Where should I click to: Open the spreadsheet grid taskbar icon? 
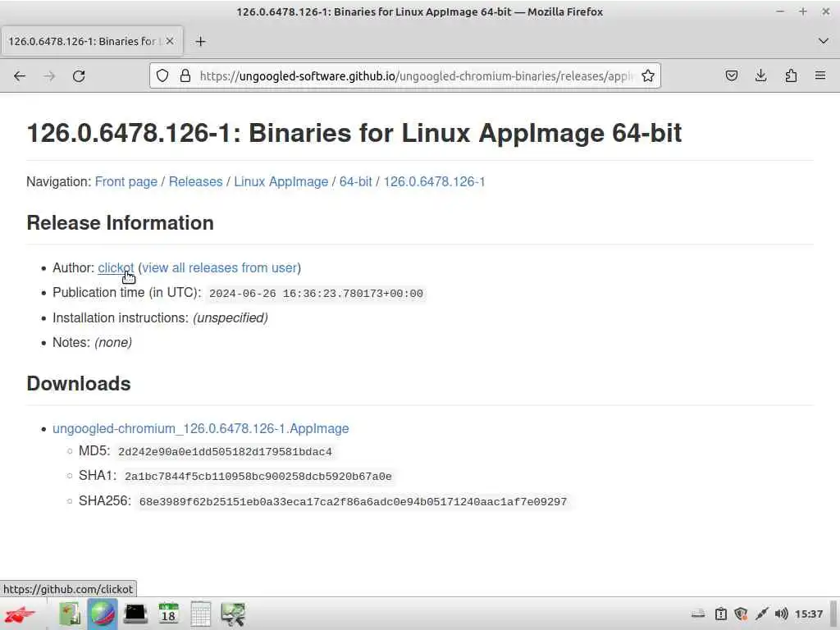point(200,614)
